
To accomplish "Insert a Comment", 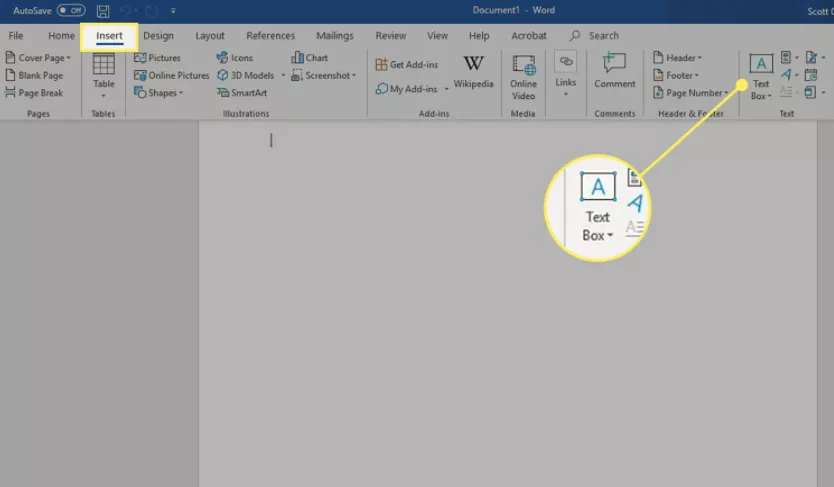I will pos(614,70).
